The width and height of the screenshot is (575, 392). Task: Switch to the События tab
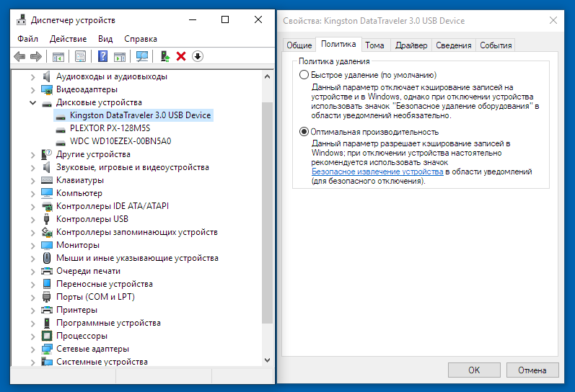tap(496, 45)
